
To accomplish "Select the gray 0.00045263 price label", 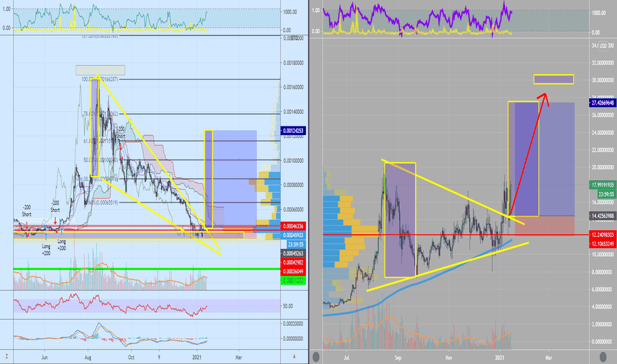I will click(293, 253).
